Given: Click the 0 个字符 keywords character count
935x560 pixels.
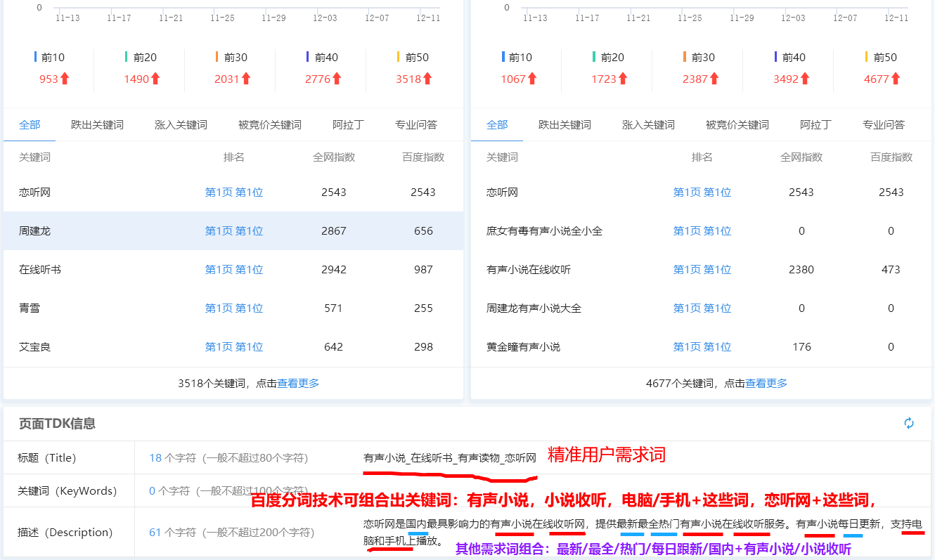Looking at the screenshot, I should coord(169,491).
